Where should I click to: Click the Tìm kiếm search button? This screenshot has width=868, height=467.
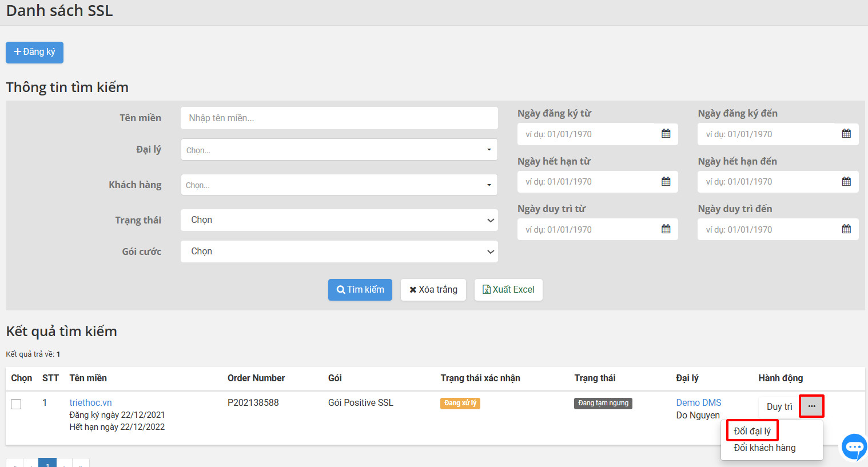pos(360,290)
